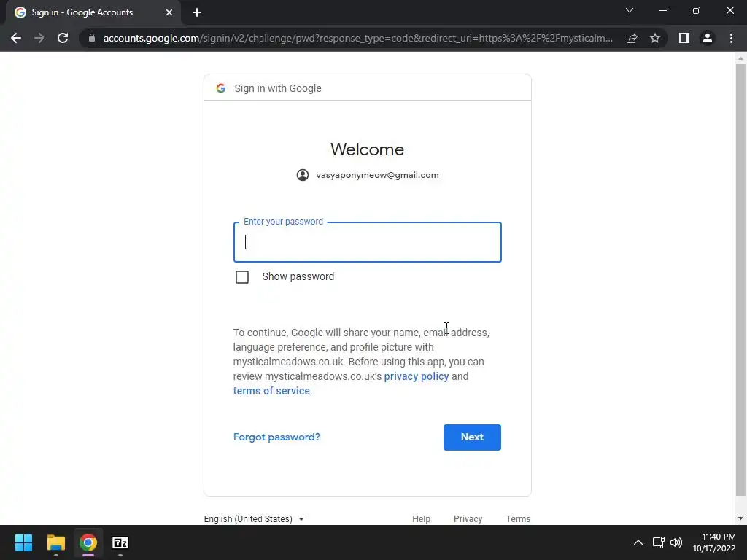747x560 pixels.
Task: Enable the Show password checkbox
Action: coord(242,276)
